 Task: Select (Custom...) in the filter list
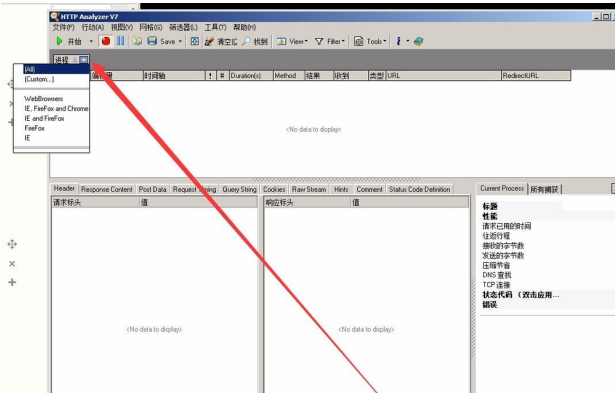click(51, 79)
